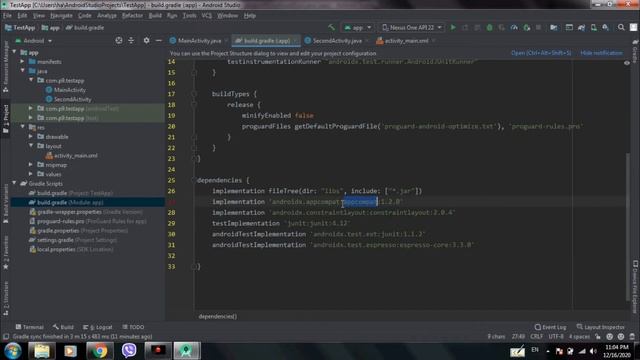The height and width of the screenshot is (360, 640).
Task: Expand the manifests folder
Action: (22, 62)
